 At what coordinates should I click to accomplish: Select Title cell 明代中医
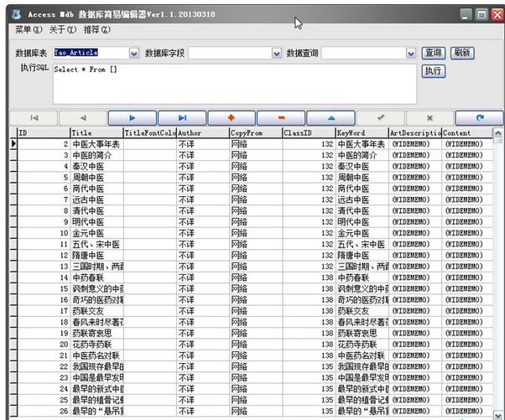(96, 222)
